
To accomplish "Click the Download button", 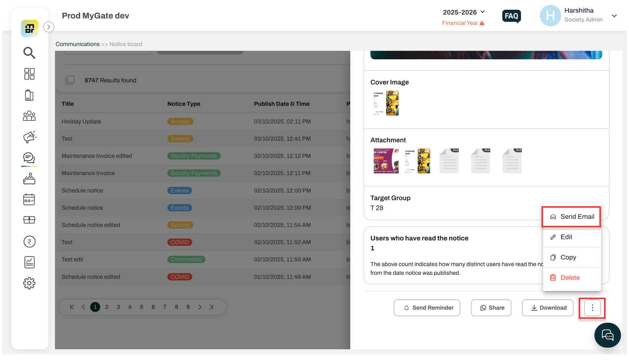I will [x=548, y=308].
